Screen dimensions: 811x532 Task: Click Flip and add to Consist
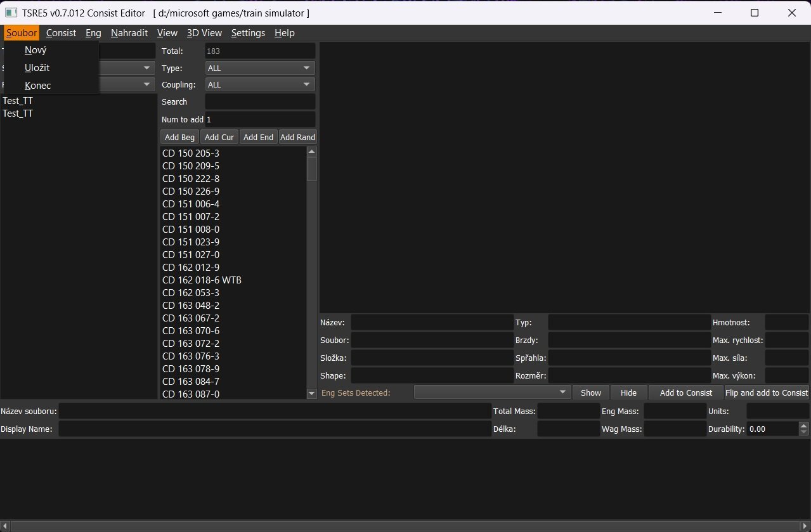point(766,393)
